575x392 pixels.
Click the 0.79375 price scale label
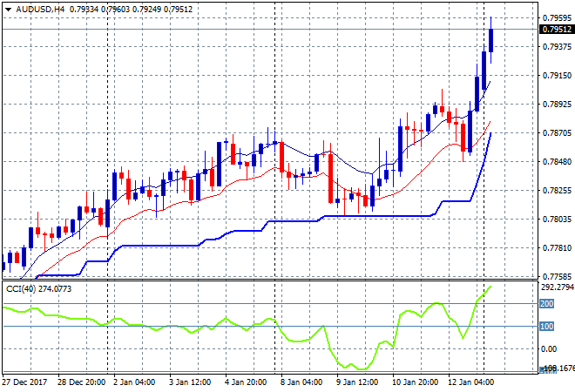pyautogui.click(x=557, y=46)
